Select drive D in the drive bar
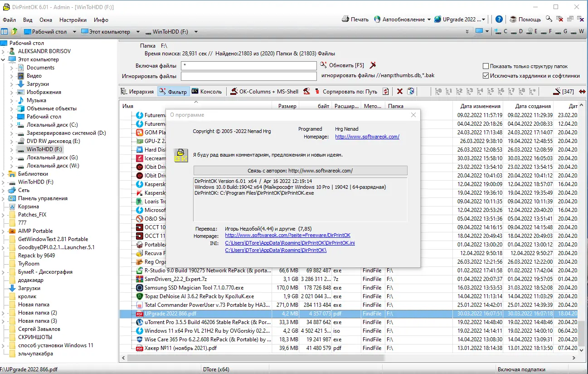The width and height of the screenshot is (588, 374). 517,32
